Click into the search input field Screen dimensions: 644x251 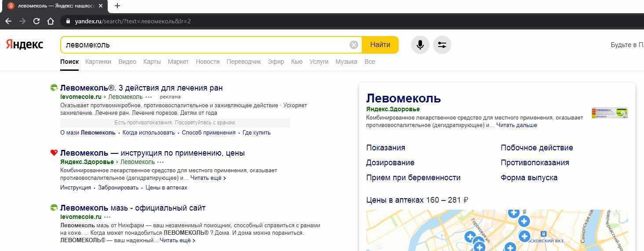point(202,45)
